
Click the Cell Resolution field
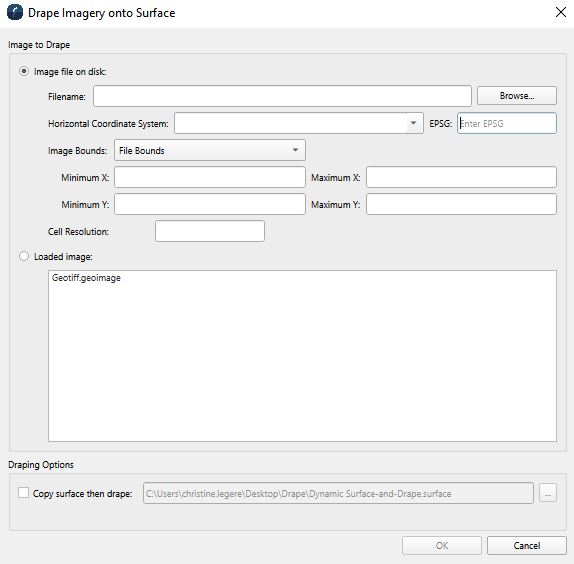(x=210, y=231)
